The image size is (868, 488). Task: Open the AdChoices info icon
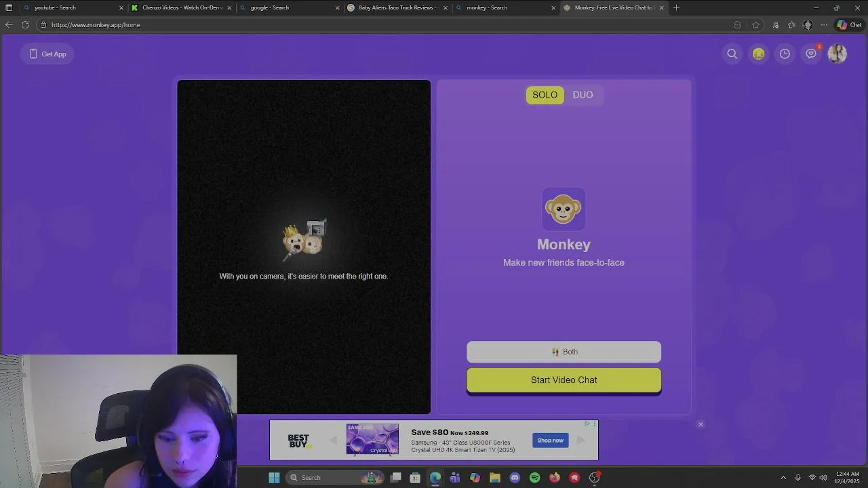587,424
